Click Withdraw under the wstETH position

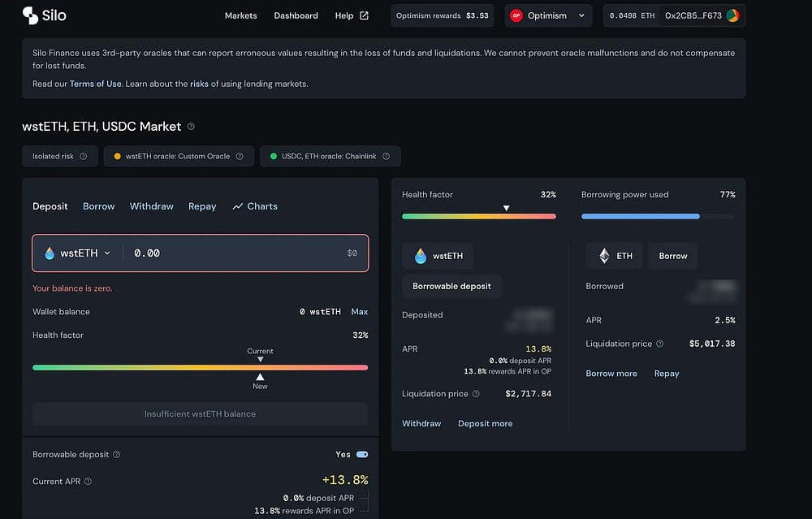pyautogui.click(x=421, y=423)
